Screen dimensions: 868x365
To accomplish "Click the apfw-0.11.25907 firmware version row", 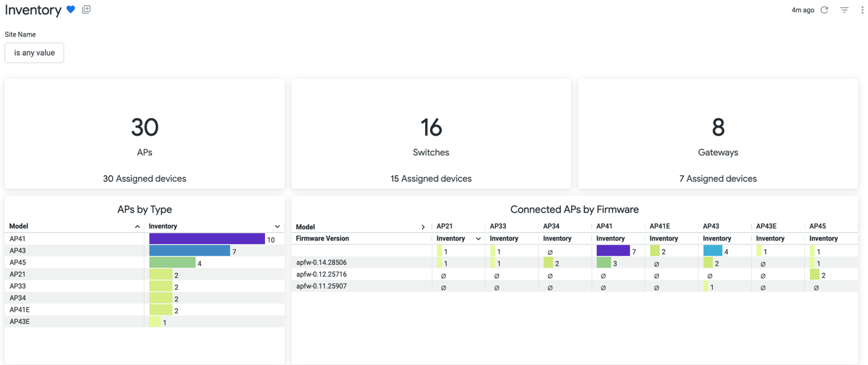I will (322, 286).
